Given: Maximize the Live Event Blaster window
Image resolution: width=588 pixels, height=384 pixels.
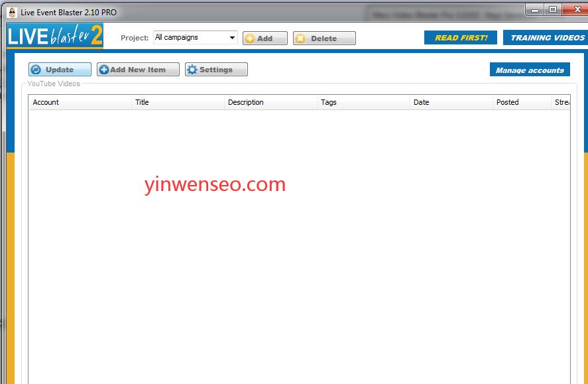Looking at the screenshot, I should tap(553, 9).
